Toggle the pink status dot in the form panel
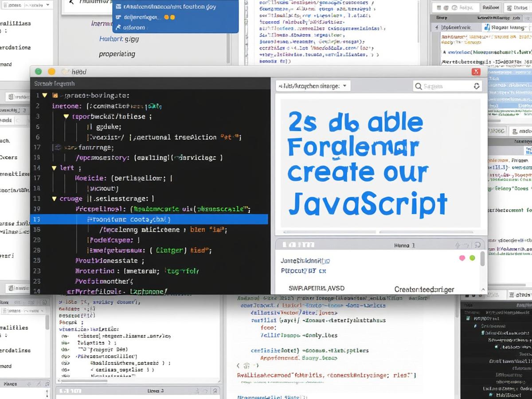The image size is (532, 399). [x=462, y=258]
